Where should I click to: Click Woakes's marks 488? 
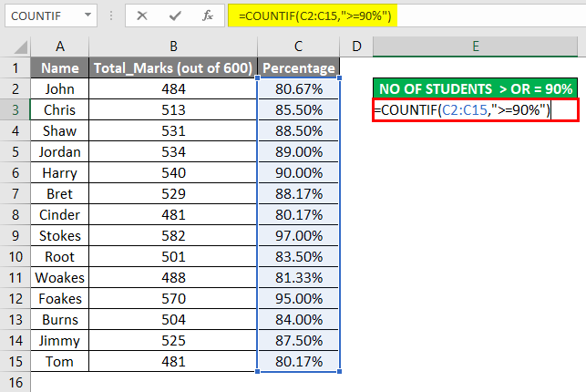pyautogui.click(x=173, y=278)
